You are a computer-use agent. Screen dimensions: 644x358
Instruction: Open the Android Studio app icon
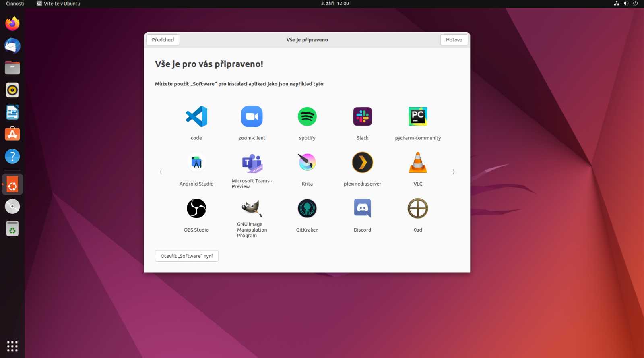pyautogui.click(x=196, y=162)
